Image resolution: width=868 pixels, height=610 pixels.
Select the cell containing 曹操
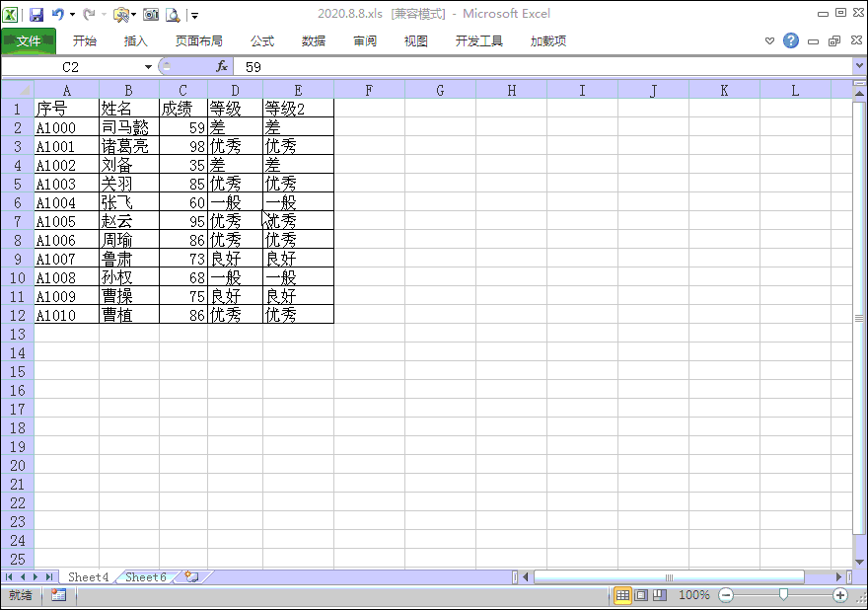point(129,296)
